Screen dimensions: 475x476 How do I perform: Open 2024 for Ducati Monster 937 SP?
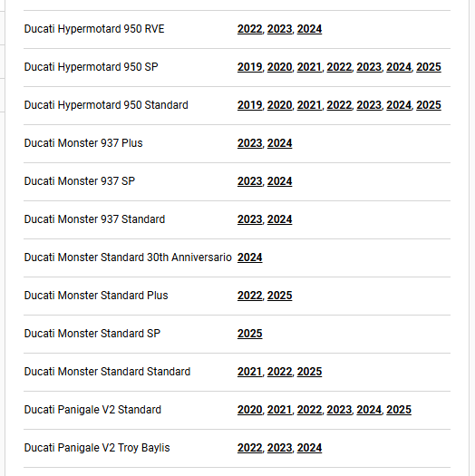[x=279, y=181]
